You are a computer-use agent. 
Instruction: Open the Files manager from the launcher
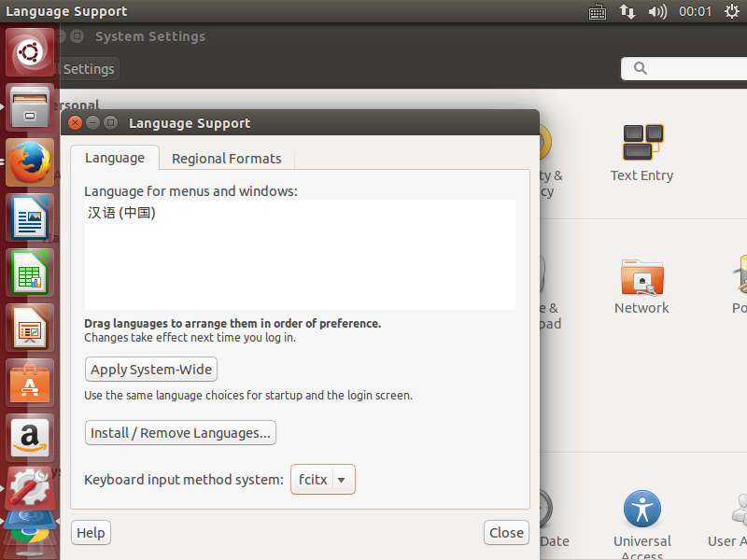coord(29,107)
